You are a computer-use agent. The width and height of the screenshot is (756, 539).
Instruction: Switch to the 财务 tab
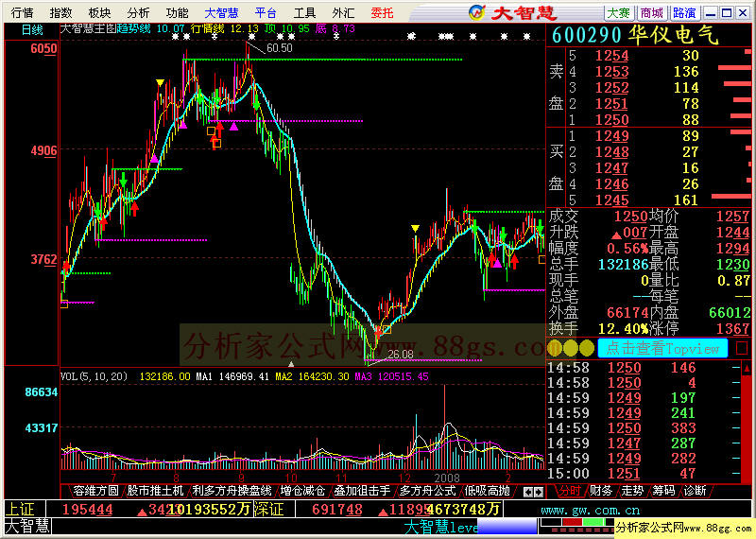click(600, 491)
